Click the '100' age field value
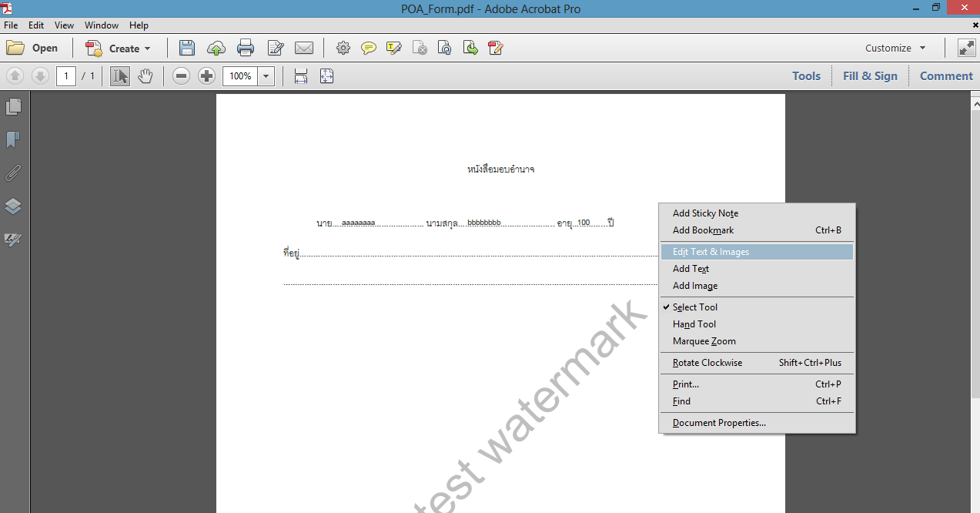The width and height of the screenshot is (980, 513). pyautogui.click(x=584, y=223)
